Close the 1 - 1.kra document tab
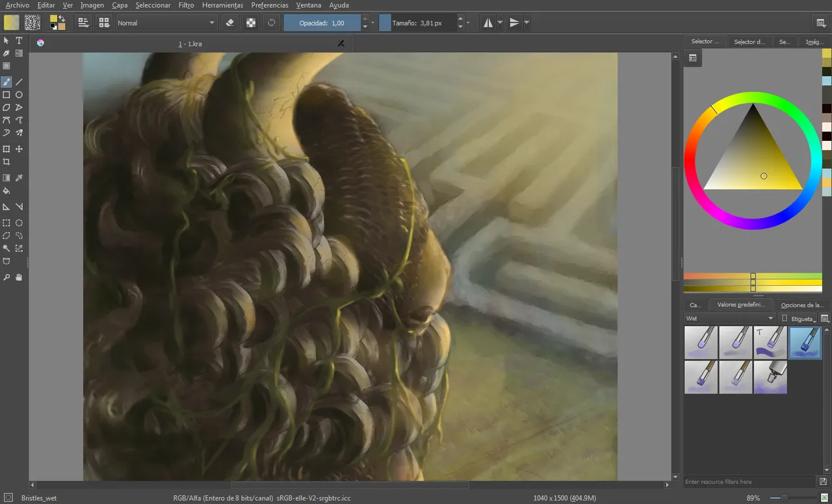This screenshot has width=832, height=504. (341, 43)
